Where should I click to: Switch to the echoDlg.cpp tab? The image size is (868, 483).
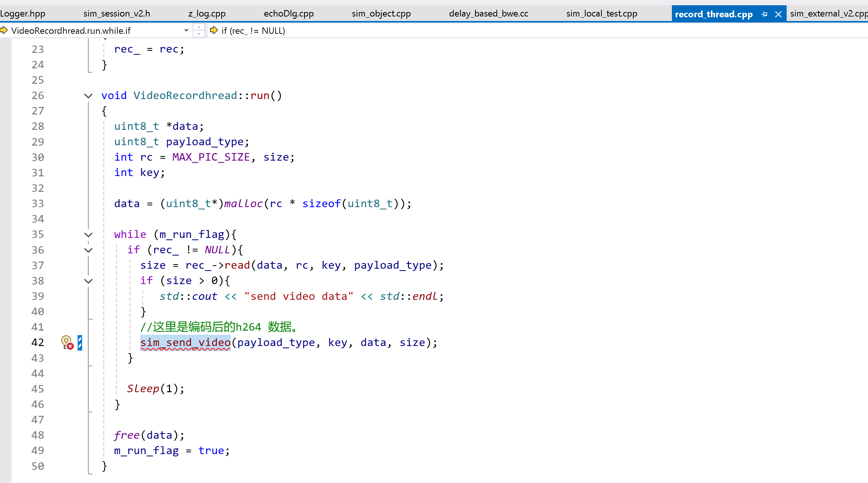pyautogui.click(x=288, y=14)
